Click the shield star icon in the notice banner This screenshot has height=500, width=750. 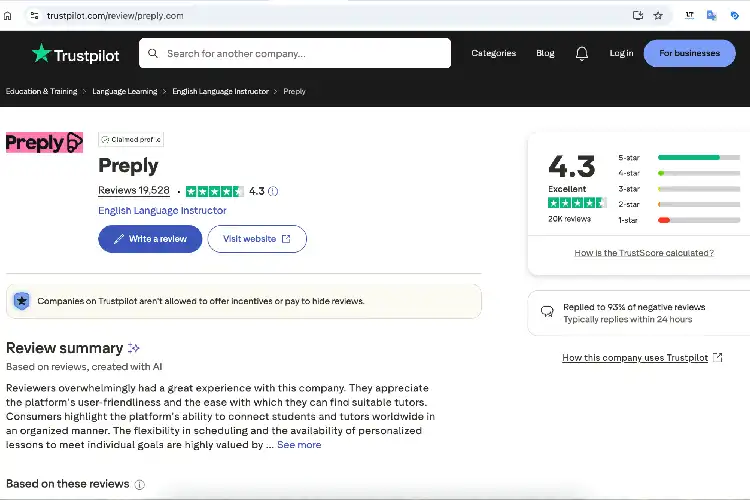[22, 301]
